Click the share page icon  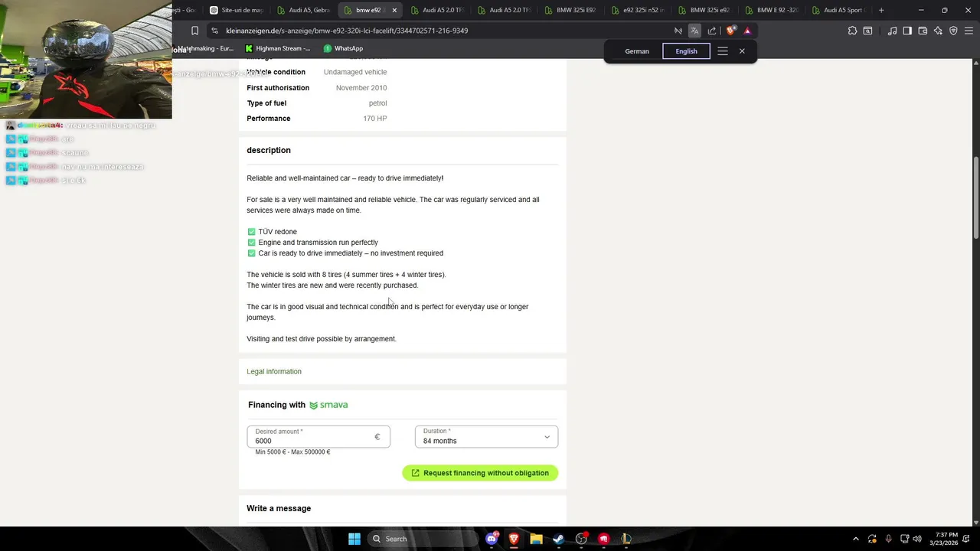click(712, 31)
